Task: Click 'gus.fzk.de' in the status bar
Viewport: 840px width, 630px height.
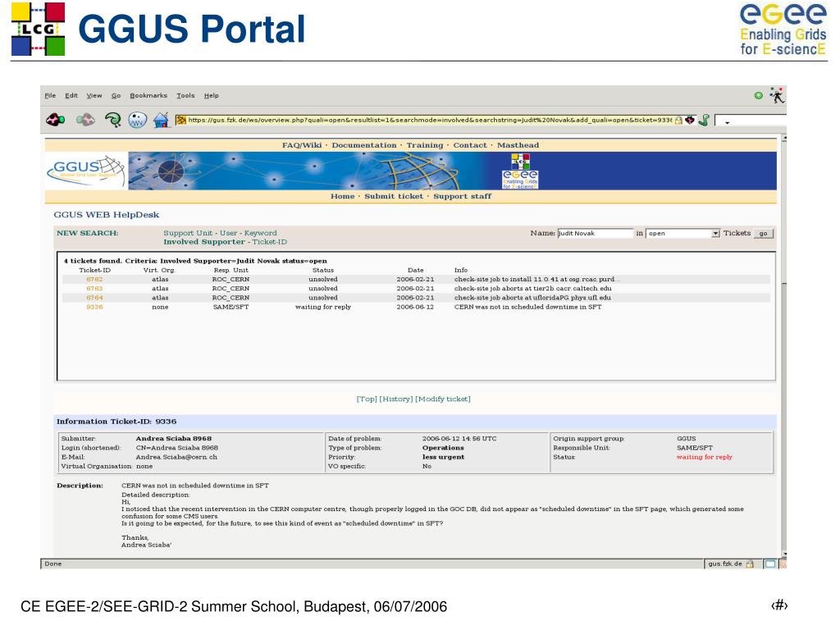Action: point(725,564)
